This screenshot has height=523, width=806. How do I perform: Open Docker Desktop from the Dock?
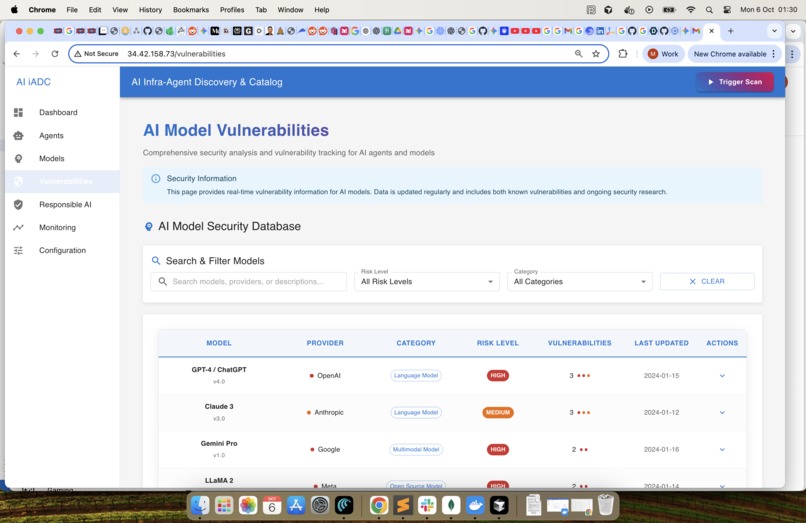(475, 506)
